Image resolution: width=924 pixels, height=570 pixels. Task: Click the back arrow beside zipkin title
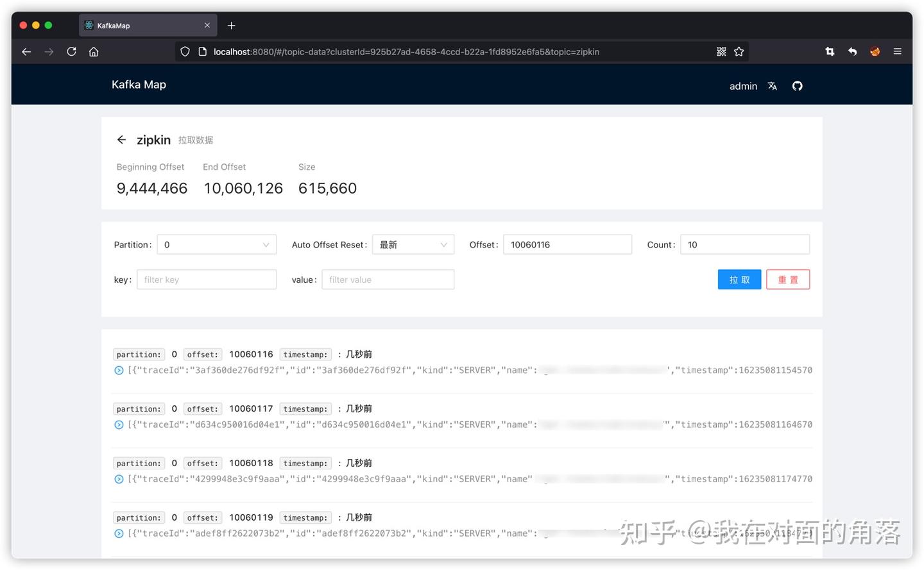coord(121,139)
